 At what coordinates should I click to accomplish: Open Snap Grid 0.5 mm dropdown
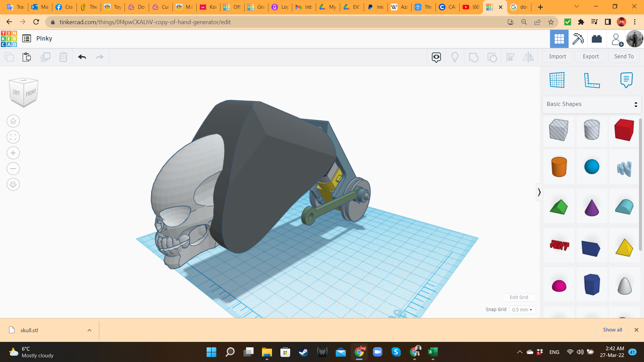click(522, 310)
